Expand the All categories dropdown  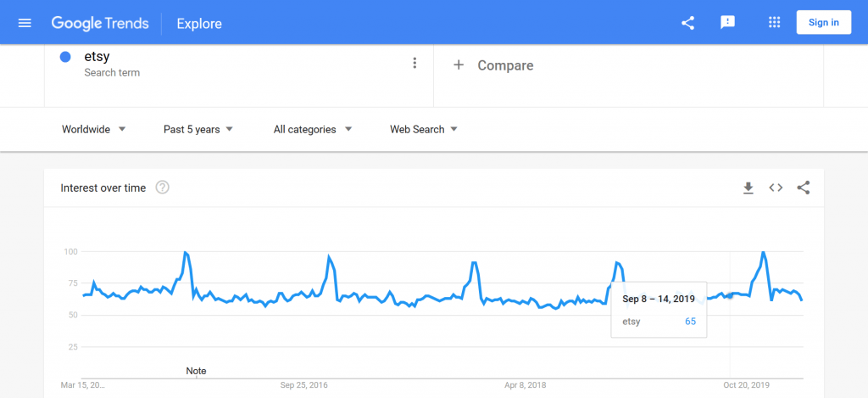pos(313,129)
